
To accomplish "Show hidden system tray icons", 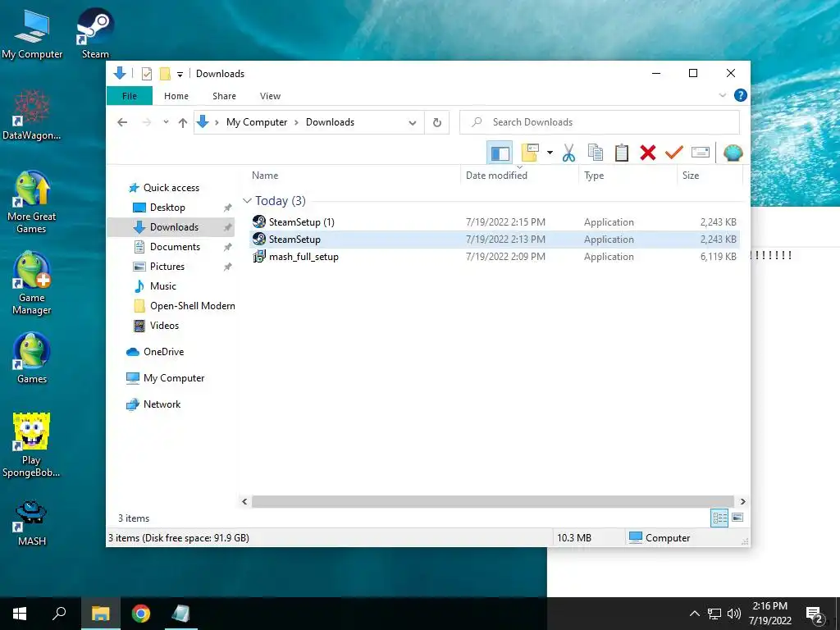I will pos(694,614).
